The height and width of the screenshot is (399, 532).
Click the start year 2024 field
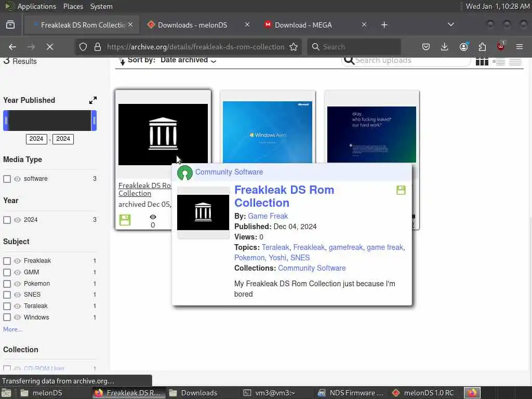point(36,139)
